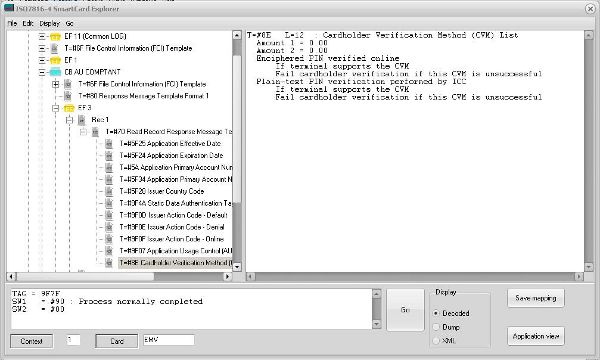Click the icon of T=#70 Read Record Response Message
This screenshot has height=360, width=600.
pyautogui.click(x=95, y=132)
